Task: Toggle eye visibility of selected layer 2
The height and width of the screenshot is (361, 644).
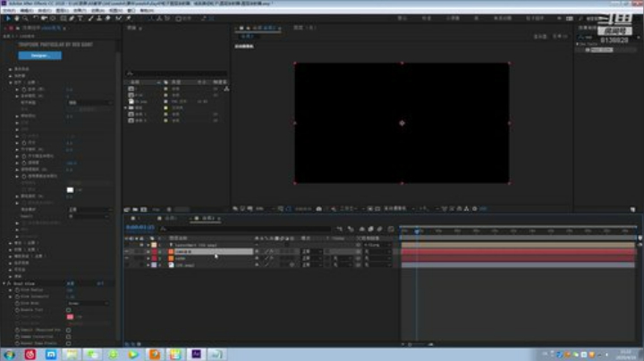Action: pos(127,251)
